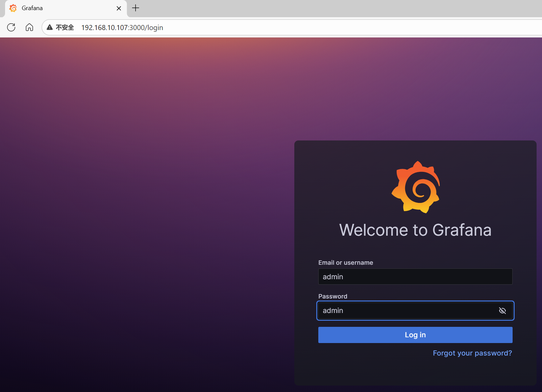Open the Forgot your password link
Screen dimensions: 542x392
click(x=472, y=353)
